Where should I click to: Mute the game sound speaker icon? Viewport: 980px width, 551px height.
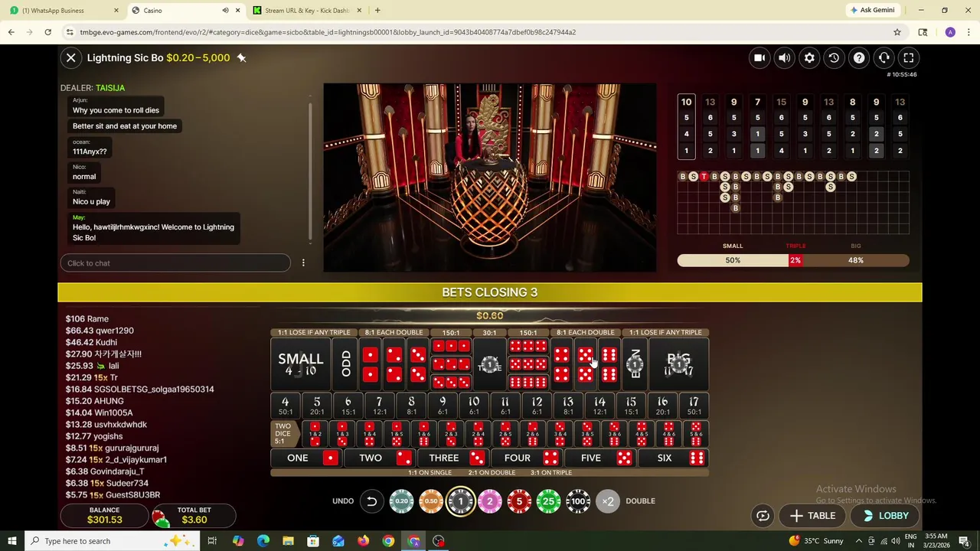[x=784, y=57]
